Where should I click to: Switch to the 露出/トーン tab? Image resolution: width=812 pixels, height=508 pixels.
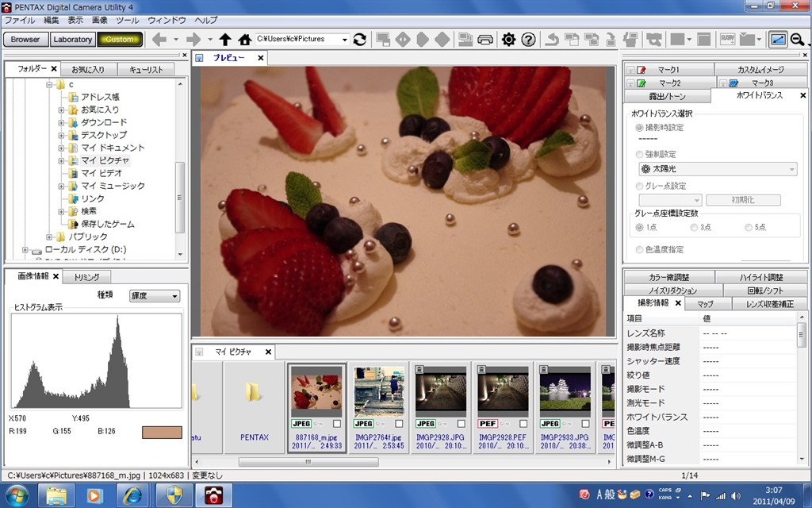(x=666, y=95)
